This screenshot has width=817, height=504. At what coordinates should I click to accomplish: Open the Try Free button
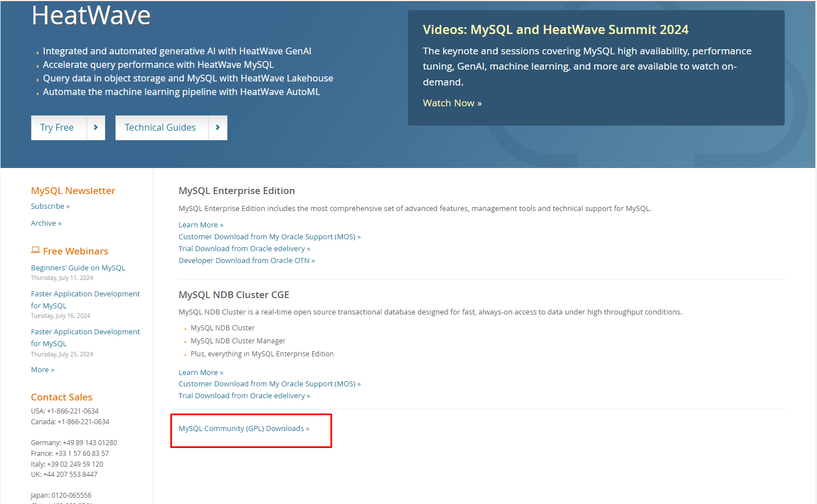(68, 128)
